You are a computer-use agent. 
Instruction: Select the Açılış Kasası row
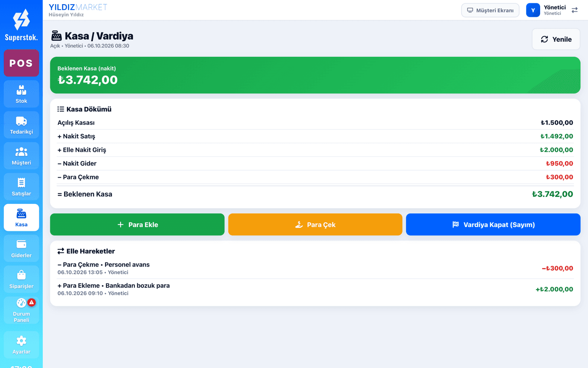click(x=315, y=123)
